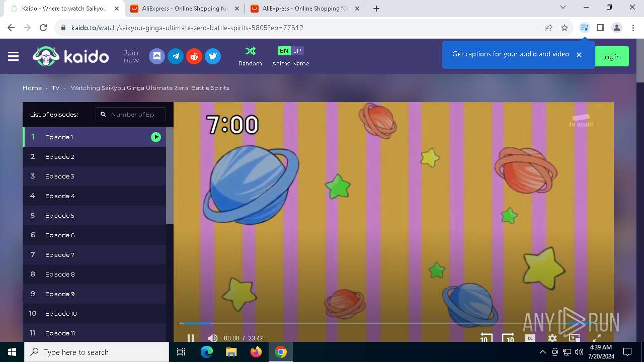Screen dimensions: 644x362
Task: Switch anime name to JP
Action: coord(297,51)
